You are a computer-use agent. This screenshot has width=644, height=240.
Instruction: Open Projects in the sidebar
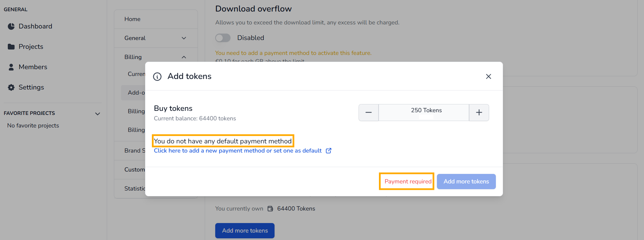(31, 47)
